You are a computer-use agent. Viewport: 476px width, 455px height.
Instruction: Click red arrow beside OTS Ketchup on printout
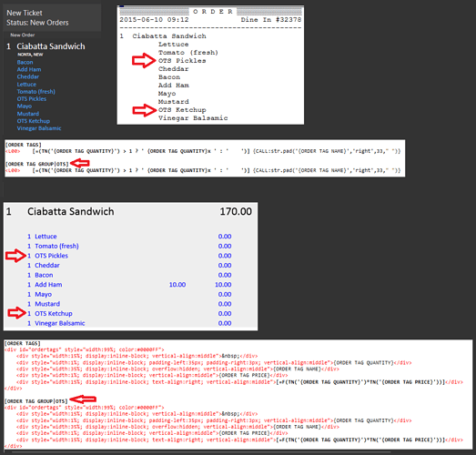(145, 110)
